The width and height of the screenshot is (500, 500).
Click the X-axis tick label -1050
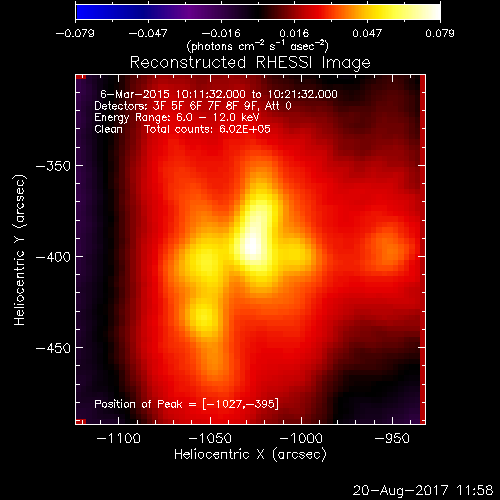pos(210,438)
